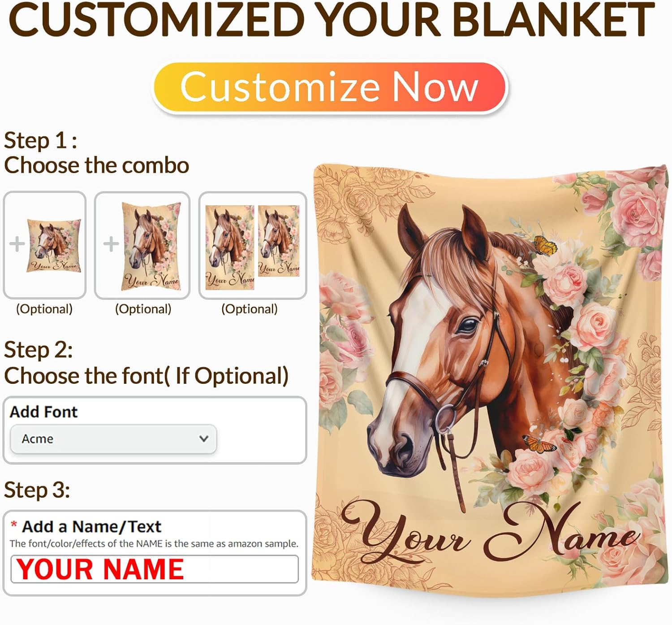Click the red asterisk required marker
The width and height of the screenshot is (672, 625).
14,524
